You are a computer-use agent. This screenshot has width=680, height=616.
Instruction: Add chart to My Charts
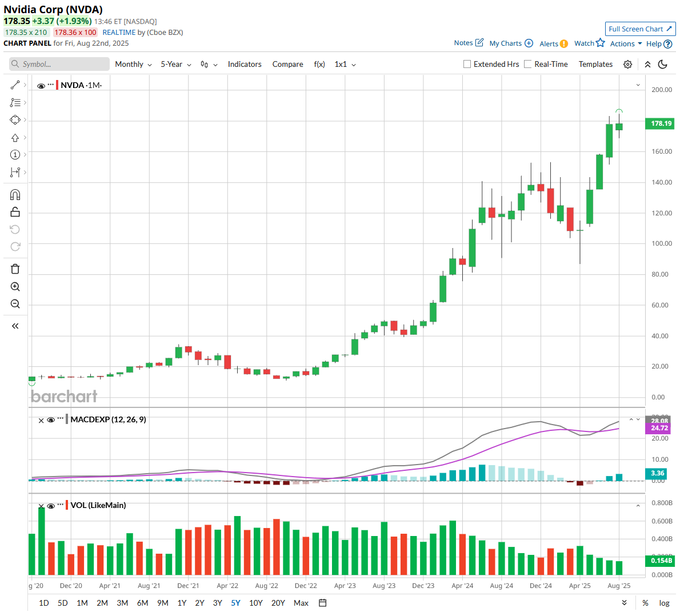529,43
